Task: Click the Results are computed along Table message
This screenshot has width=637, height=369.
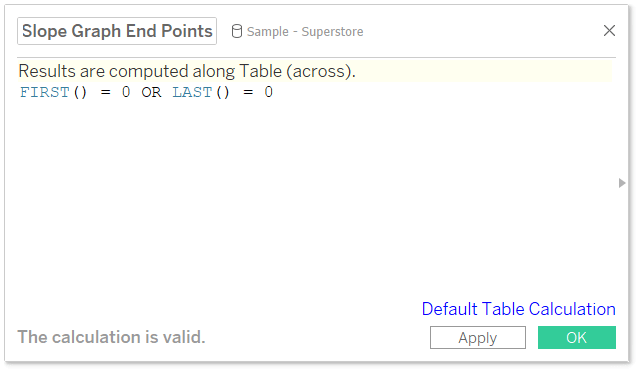Action: click(x=187, y=71)
